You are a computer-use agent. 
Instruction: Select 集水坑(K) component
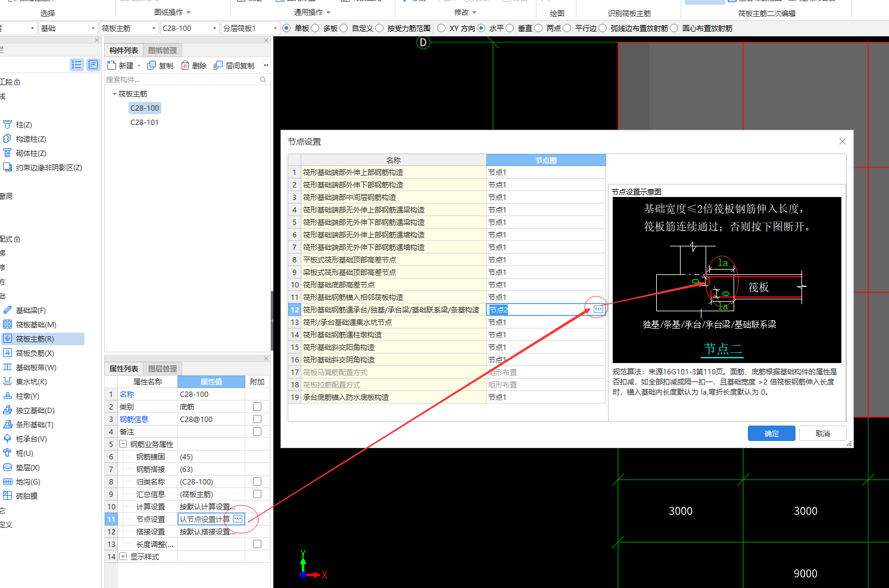coord(31,381)
